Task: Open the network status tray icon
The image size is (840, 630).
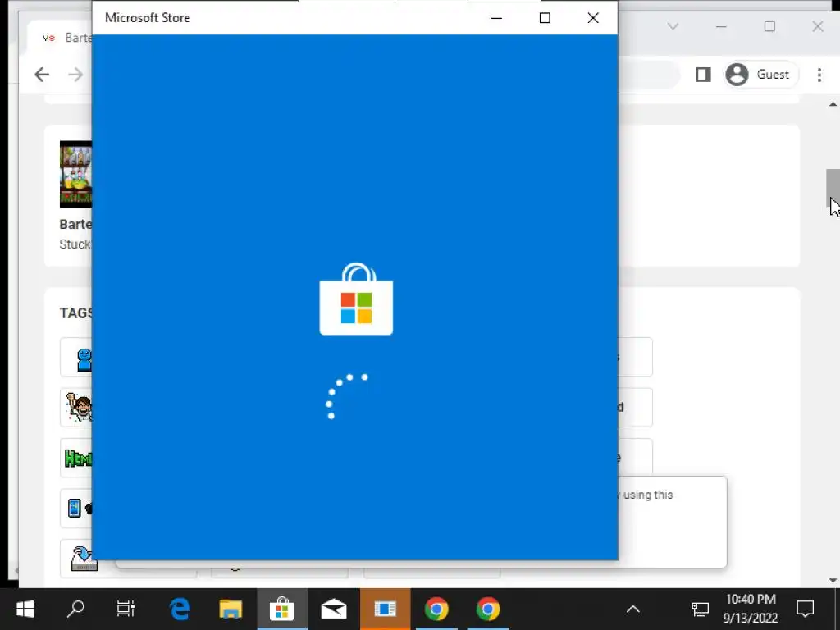Action: tap(700, 609)
